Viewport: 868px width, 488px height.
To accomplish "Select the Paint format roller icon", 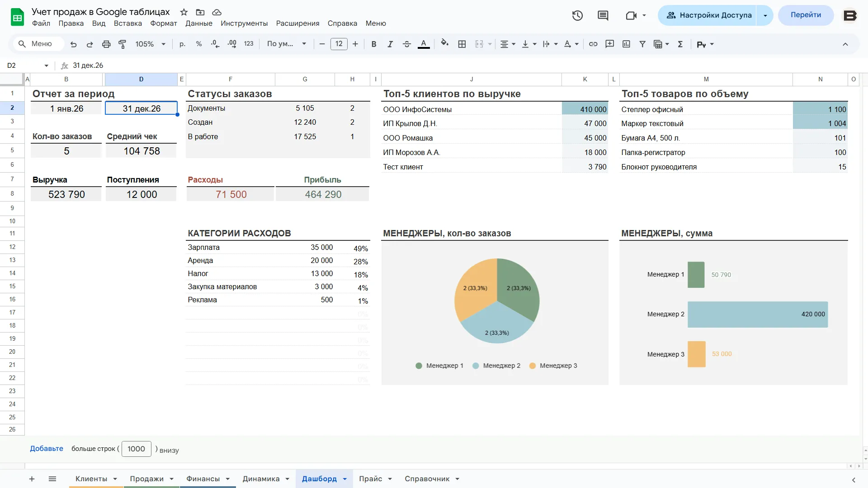I will [123, 44].
